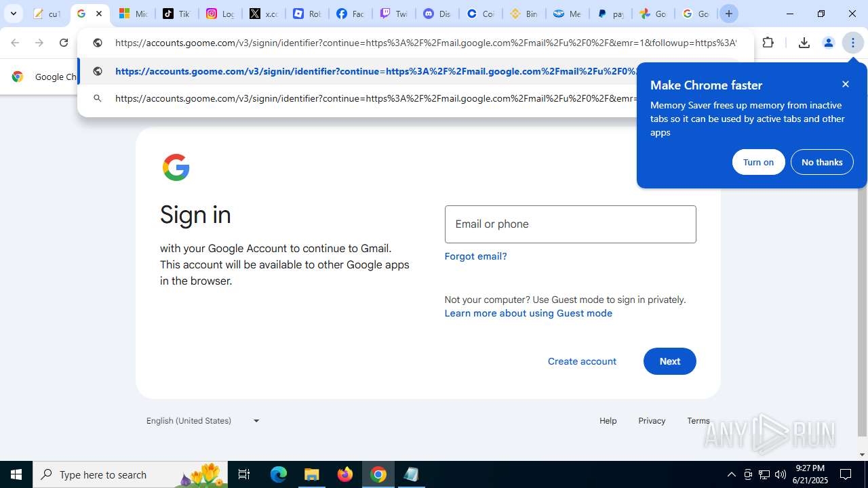
Task: Open Task View on the taskbar
Action: 244,474
